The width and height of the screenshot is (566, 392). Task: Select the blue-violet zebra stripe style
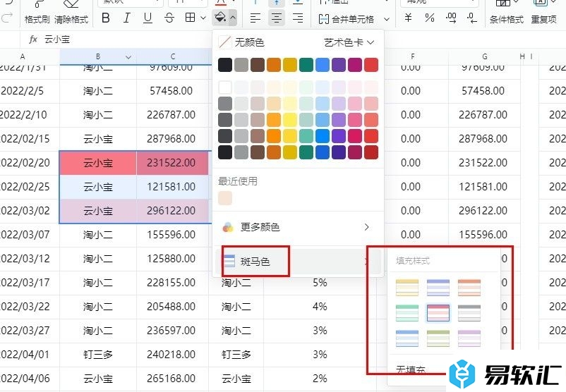438,288
